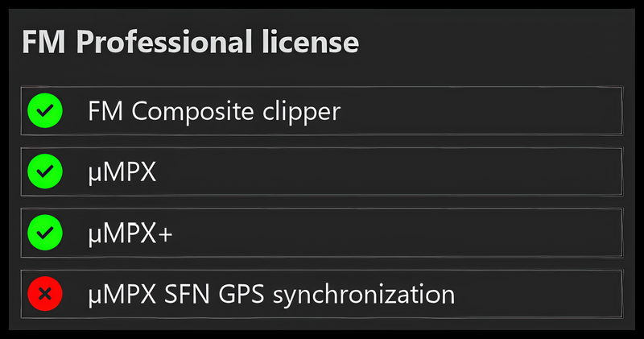Select the µMPX+ license row

point(321,233)
